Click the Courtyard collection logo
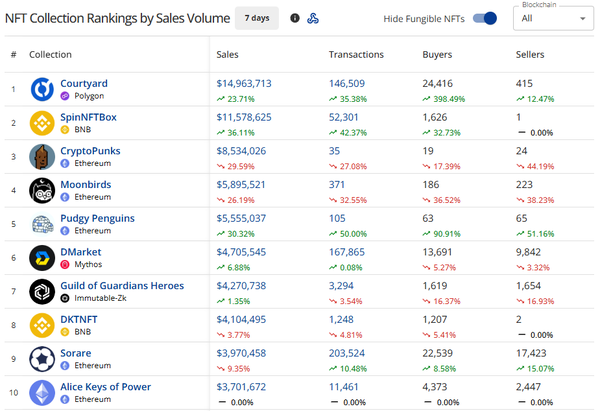This screenshot has width=600, height=411. pyautogui.click(x=42, y=89)
